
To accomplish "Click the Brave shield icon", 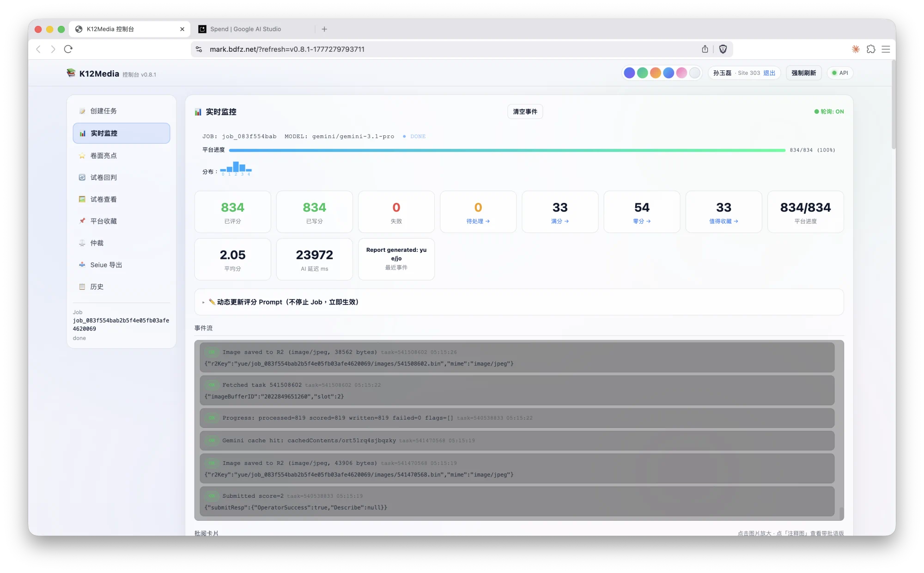I will (x=723, y=49).
